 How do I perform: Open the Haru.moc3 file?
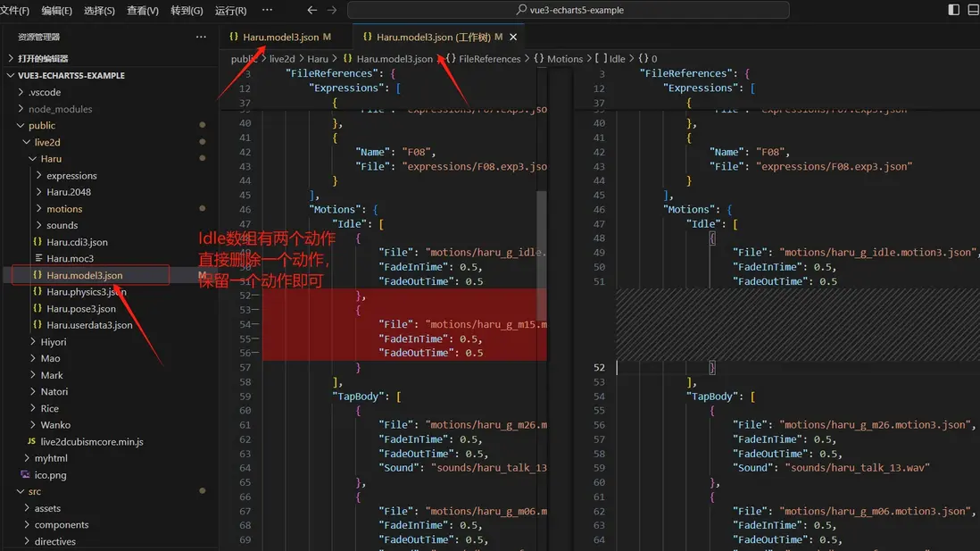click(x=70, y=258)
